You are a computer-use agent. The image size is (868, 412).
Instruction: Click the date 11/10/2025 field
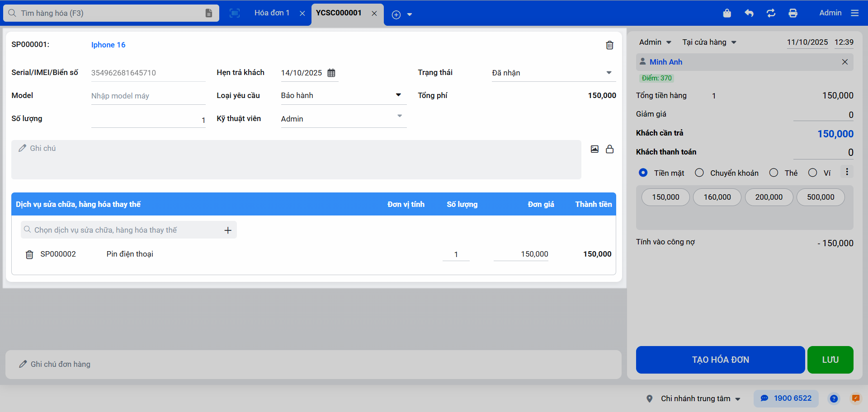807,42
